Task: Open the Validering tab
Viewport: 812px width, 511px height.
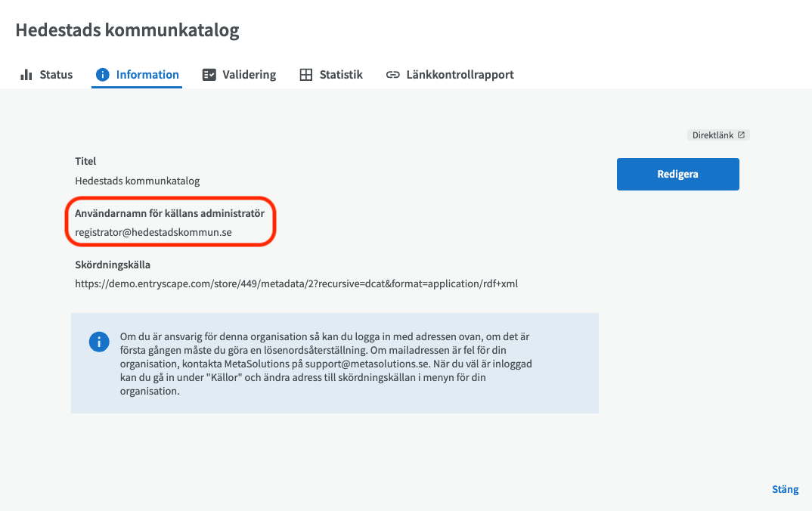Action: 249,75
